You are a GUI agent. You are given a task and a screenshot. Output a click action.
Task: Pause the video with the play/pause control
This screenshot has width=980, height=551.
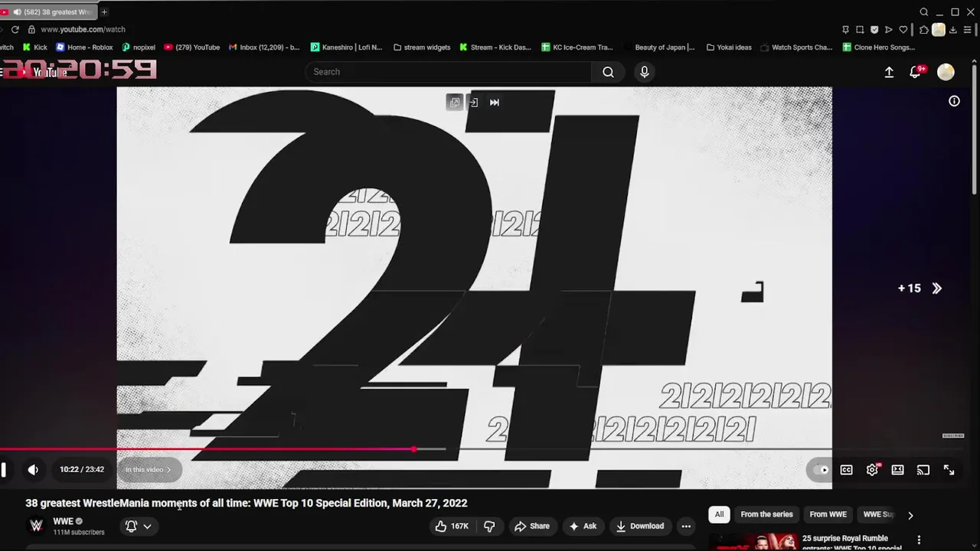coord(3,470)
